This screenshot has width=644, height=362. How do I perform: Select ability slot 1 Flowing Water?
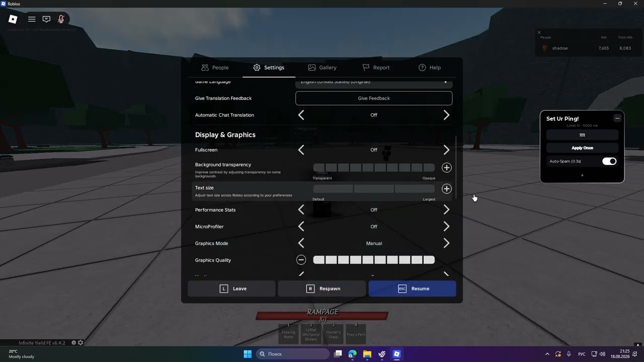[289, 334]
